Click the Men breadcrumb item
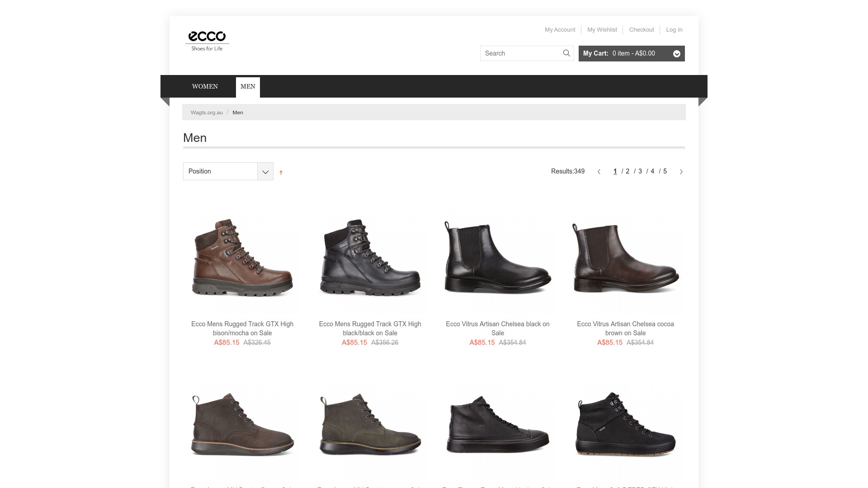This screenshot has width=868, height=488. tap(238, 113)
